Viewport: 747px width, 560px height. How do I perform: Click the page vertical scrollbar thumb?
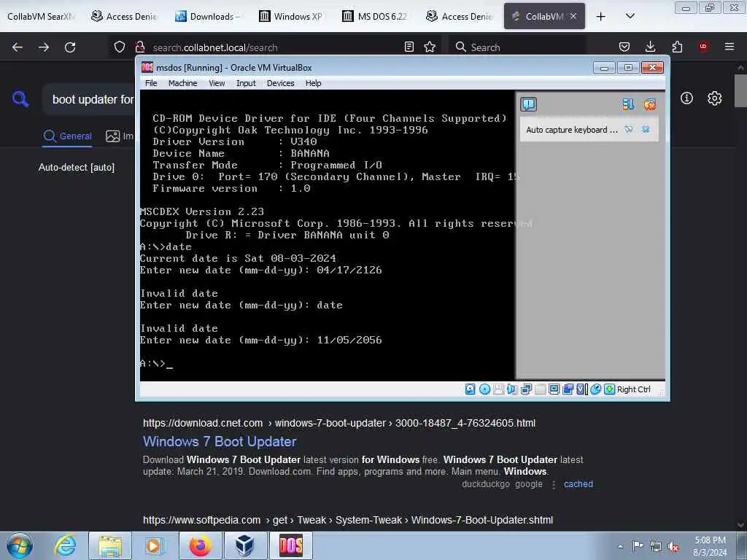coord(740,90)
